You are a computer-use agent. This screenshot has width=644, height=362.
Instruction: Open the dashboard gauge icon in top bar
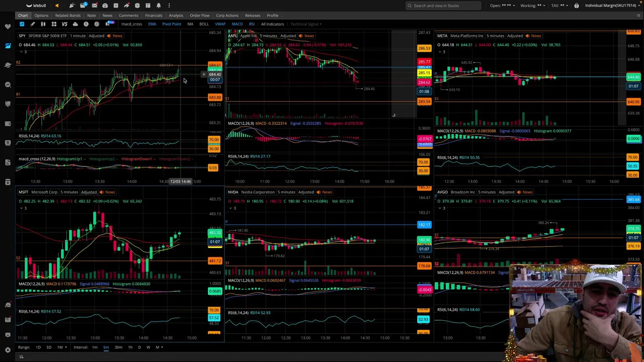tap(105, 6)
